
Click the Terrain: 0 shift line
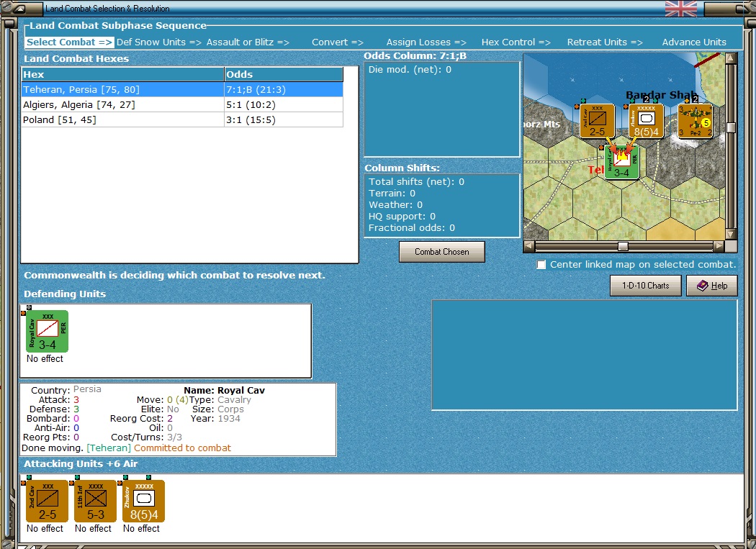(x=392, y=194)
